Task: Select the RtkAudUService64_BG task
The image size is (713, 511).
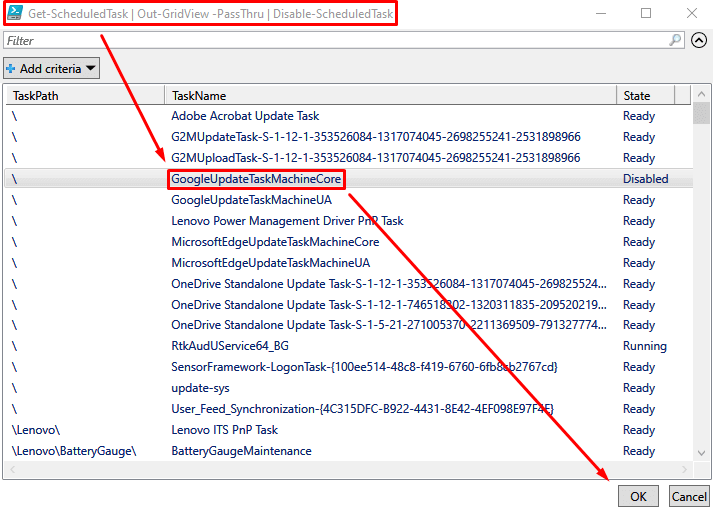Action: pyautogui.click(x=231, y=346)
